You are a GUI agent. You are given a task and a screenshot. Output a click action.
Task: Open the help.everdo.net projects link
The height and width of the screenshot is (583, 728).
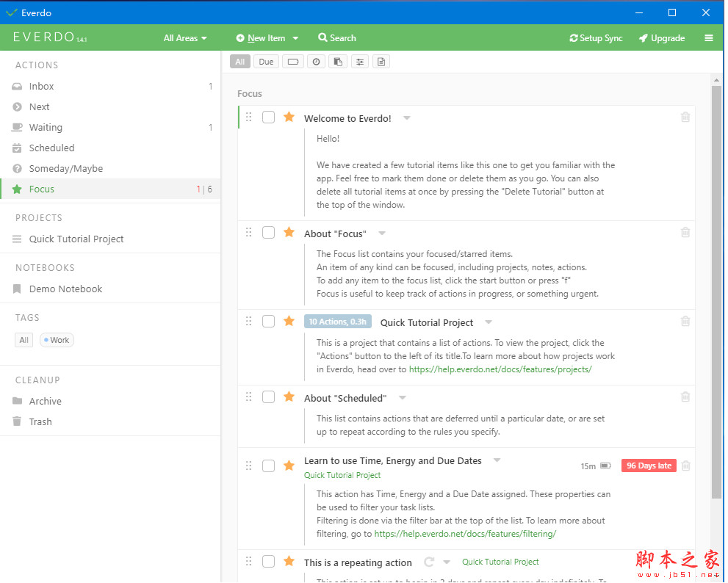tap(500, 369)
